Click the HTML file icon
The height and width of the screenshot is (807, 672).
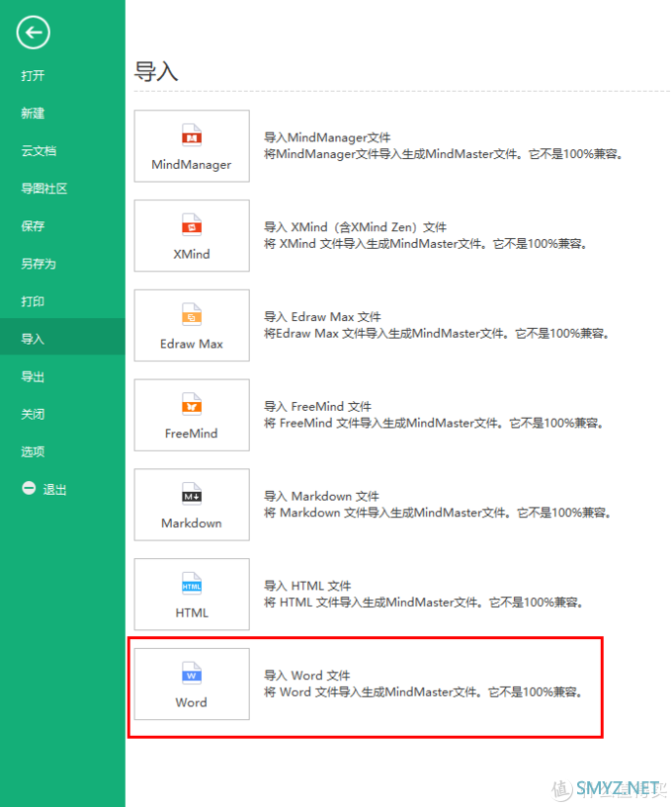pyautogui.click(x=192, y=584)
